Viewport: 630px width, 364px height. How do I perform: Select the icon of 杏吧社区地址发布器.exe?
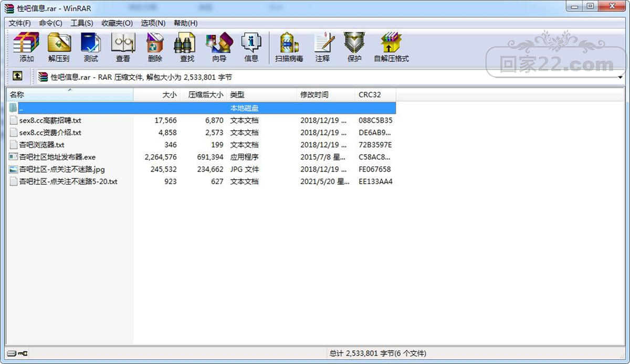[14, 157]
